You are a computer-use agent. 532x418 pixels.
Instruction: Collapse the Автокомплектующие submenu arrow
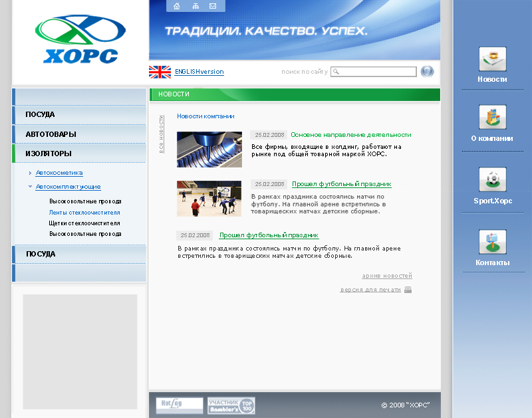(30, 187)
